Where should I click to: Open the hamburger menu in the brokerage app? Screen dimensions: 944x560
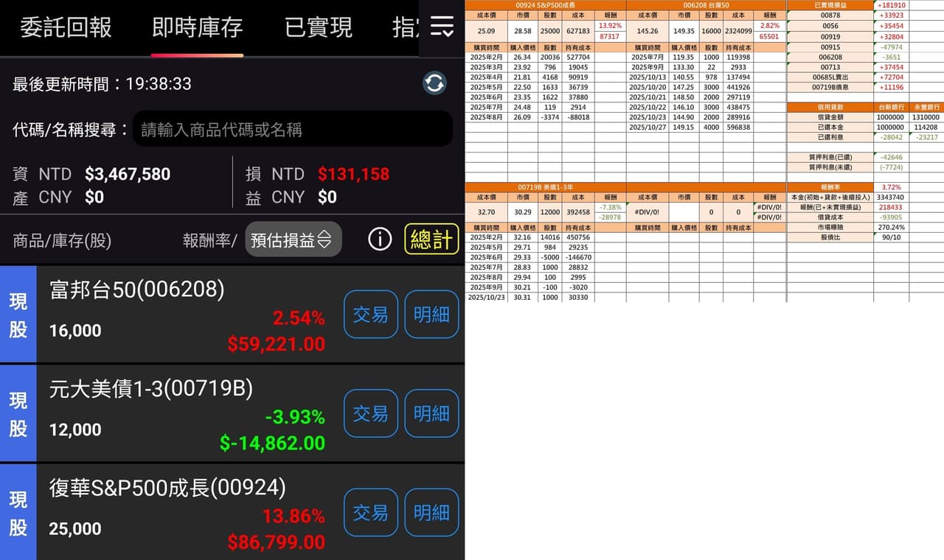click(x=442, y=27)
